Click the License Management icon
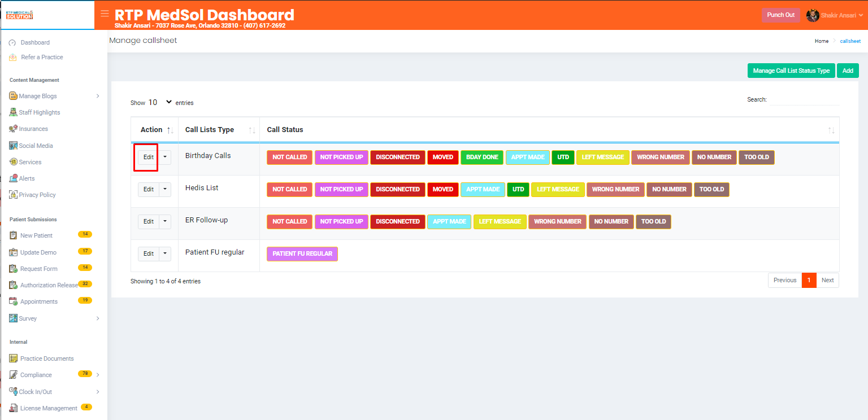 [x=13, y=408]
